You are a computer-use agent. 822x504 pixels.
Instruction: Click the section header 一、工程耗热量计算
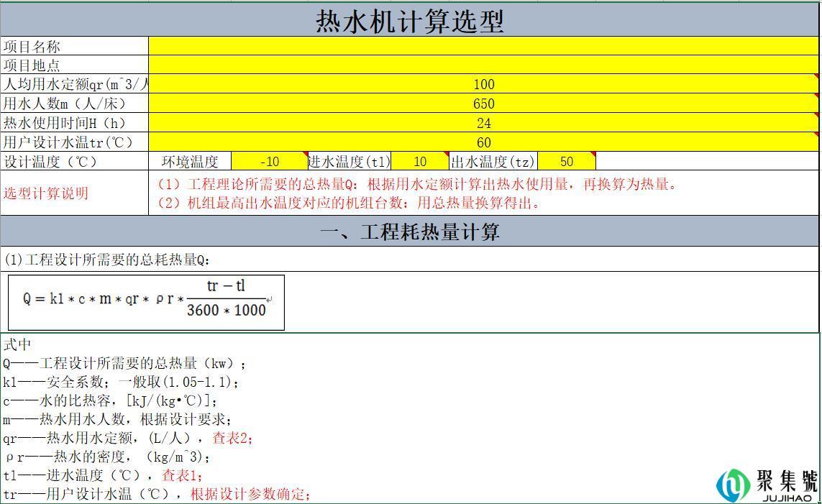[411, 232]
